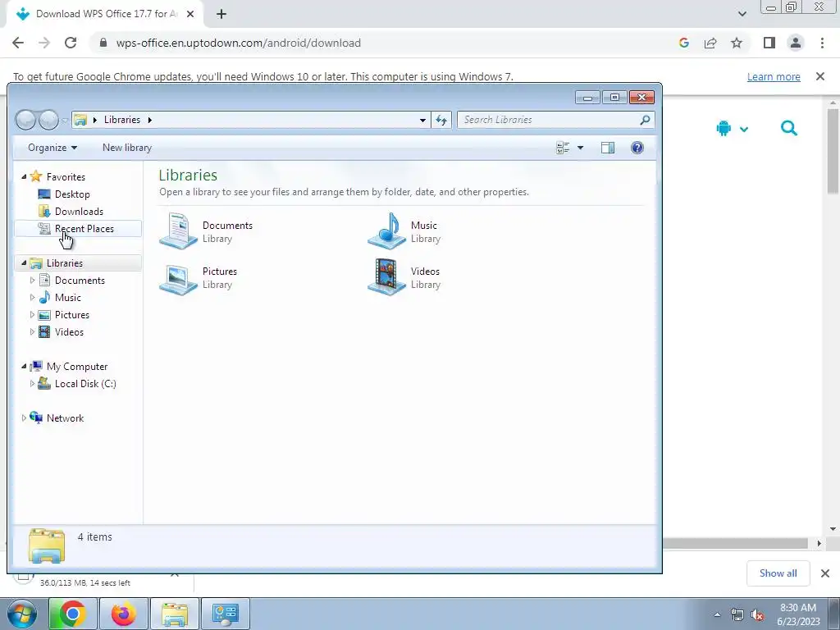Image resolution: width=840 pixels, height=630 pixels.
Task: Click the change view icon in Explorer toolbar
Action: pos(563,148)
